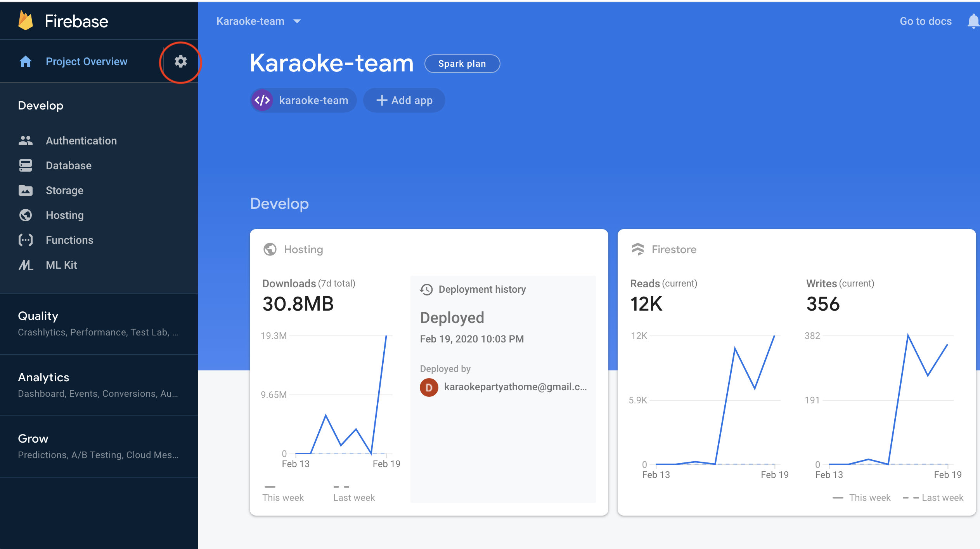Click the deployer avatar D icon
The width and height of the screenshot is (980, 549).
pos(429,387)
